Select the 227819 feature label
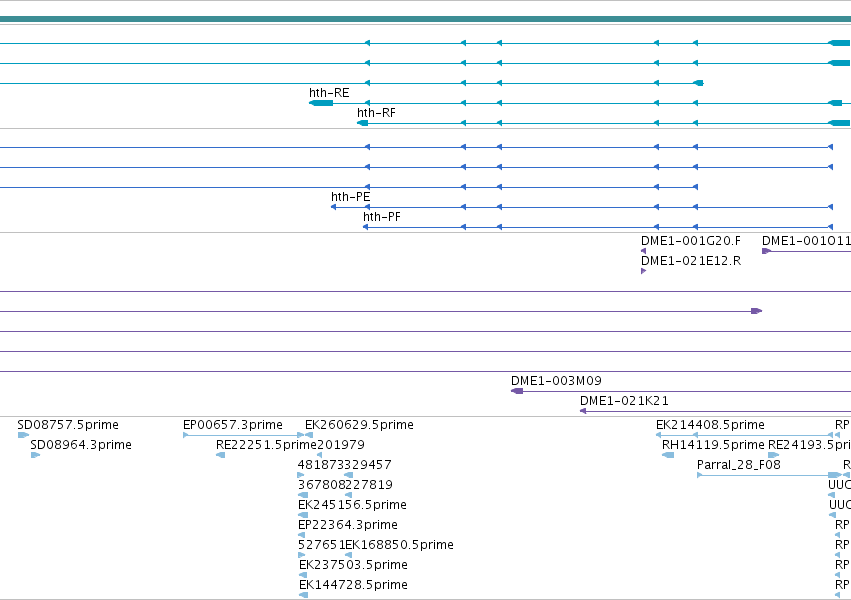 tap(369, 485)
